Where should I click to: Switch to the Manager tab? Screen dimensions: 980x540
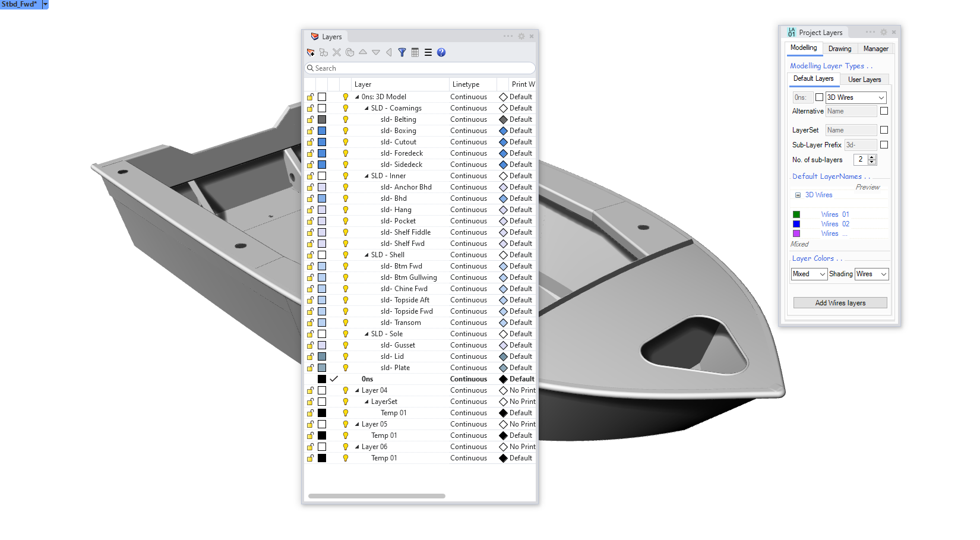point(876,49)
